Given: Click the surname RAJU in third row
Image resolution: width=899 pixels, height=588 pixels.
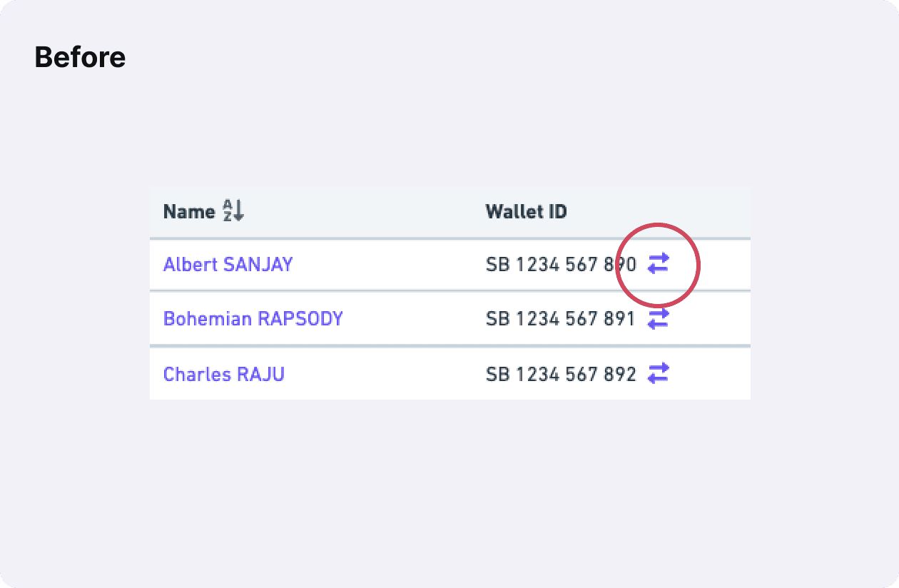Looking at the screenshot, I should click(260, 374).
